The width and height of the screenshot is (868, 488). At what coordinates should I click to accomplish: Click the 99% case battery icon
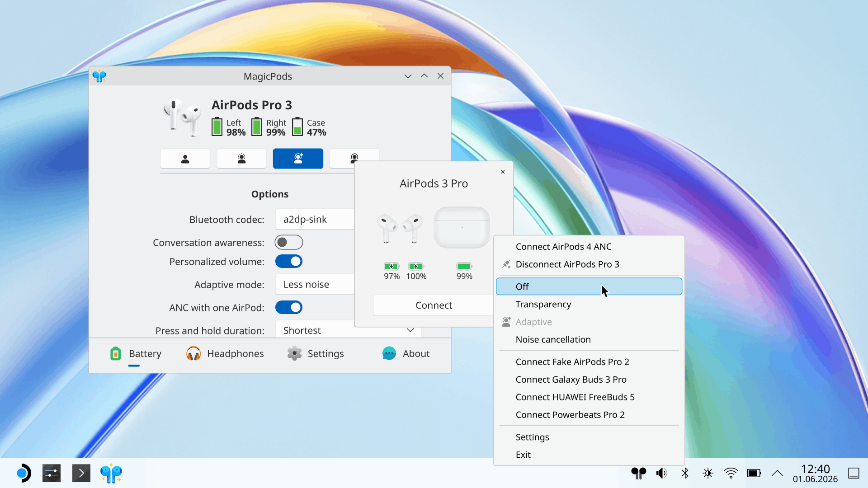pyautogui.click(x=464, y=266)
